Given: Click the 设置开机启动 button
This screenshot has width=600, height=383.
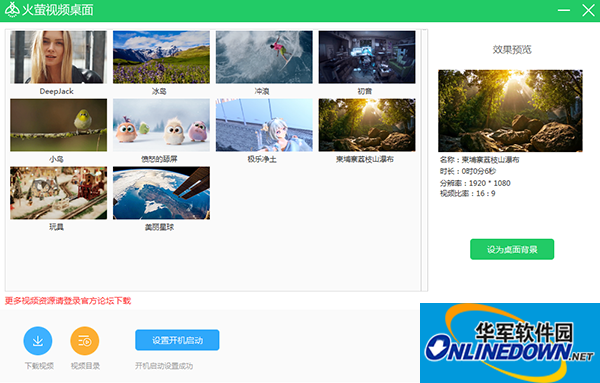Looking at the screenshot, I should 177,340.
